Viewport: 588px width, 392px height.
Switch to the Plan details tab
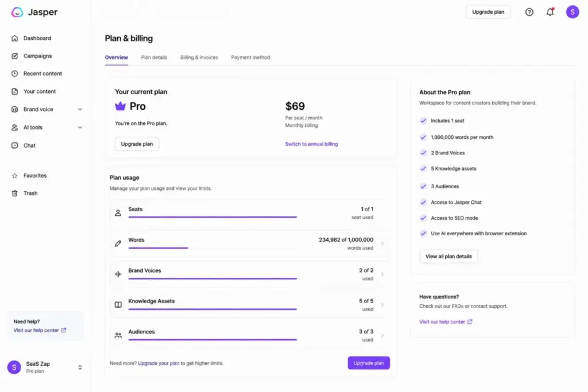(x=154, y=57)
